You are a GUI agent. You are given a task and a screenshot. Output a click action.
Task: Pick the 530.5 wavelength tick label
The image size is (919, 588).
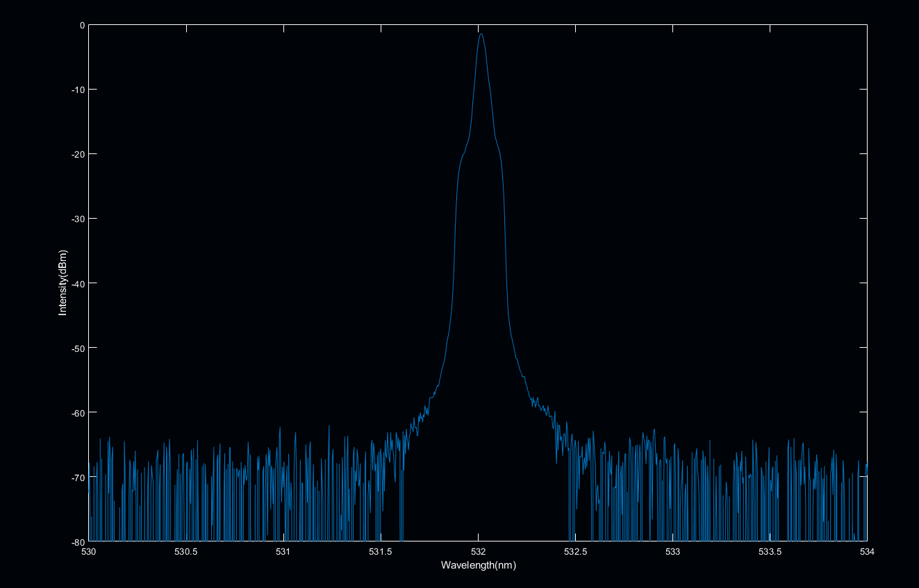pyautogui.click(x=186, y=552)
